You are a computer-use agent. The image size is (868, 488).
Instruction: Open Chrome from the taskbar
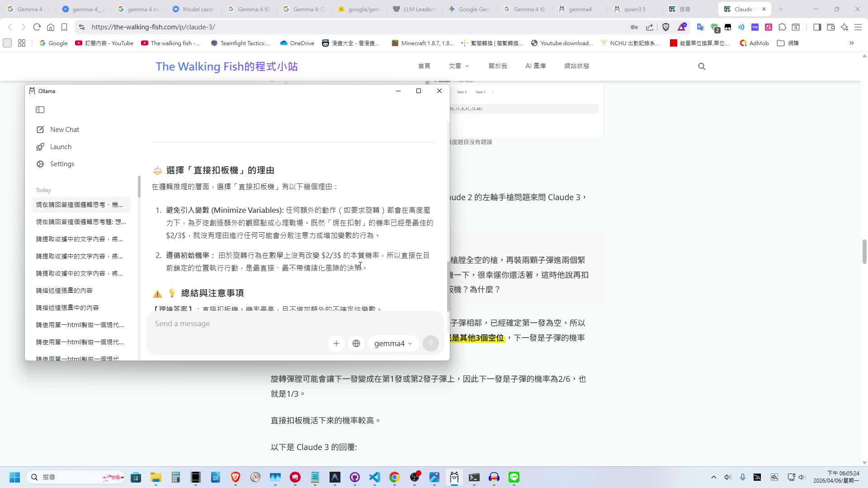[395, 477]
